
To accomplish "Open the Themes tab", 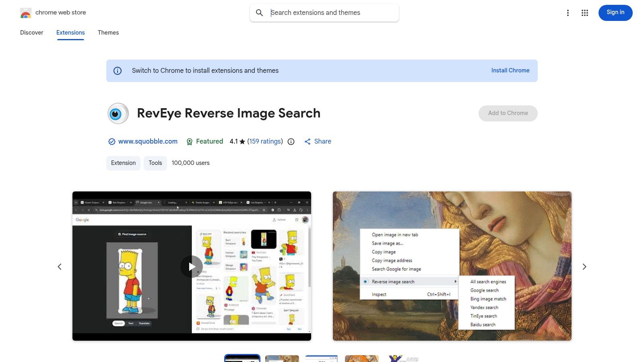I will (x=108, y=33).
